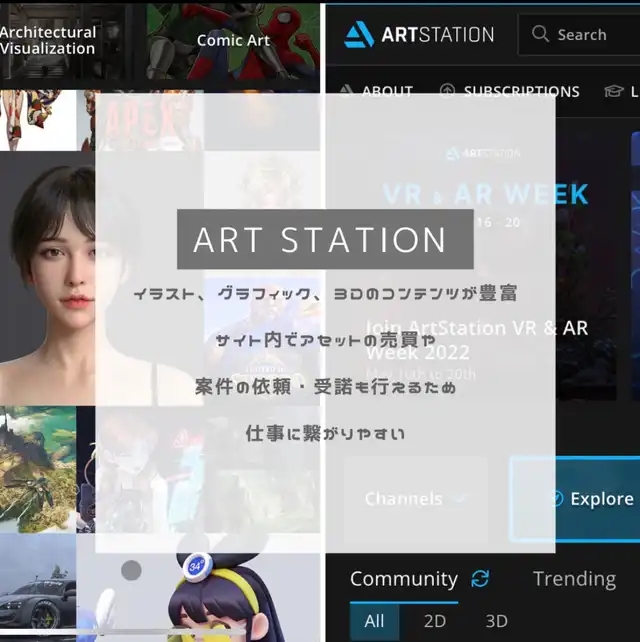This screenshot has width=640, height=642.
Task: Open the Architectural Visualization channel
Action: pyautogui.click(x=47, y=40)
